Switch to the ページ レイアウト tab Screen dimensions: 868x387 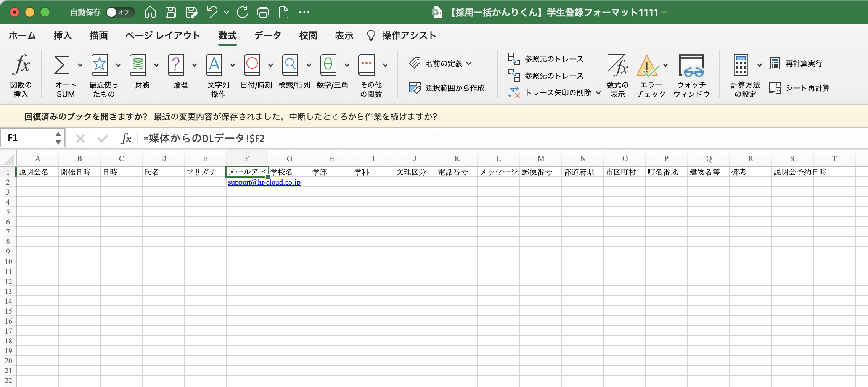(162, 35)
